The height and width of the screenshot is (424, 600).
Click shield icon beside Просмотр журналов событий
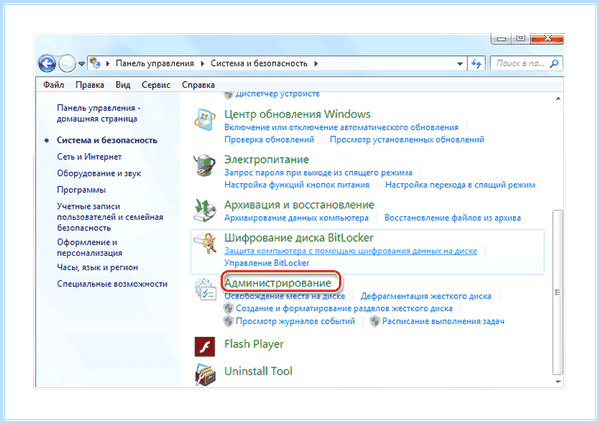[228, 321]
